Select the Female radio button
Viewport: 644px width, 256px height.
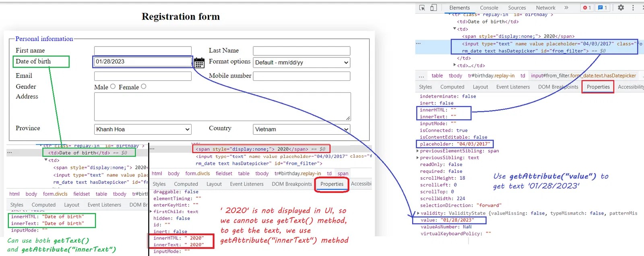144,86
